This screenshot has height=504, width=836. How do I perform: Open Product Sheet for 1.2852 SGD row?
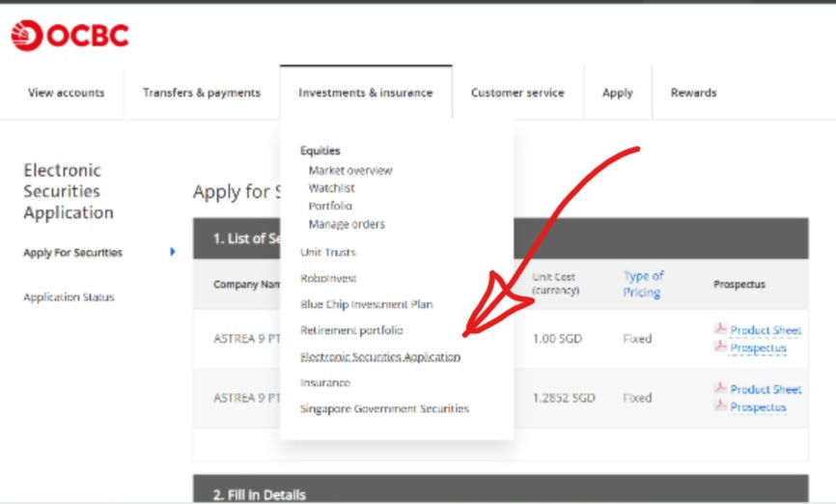(766, 389)
